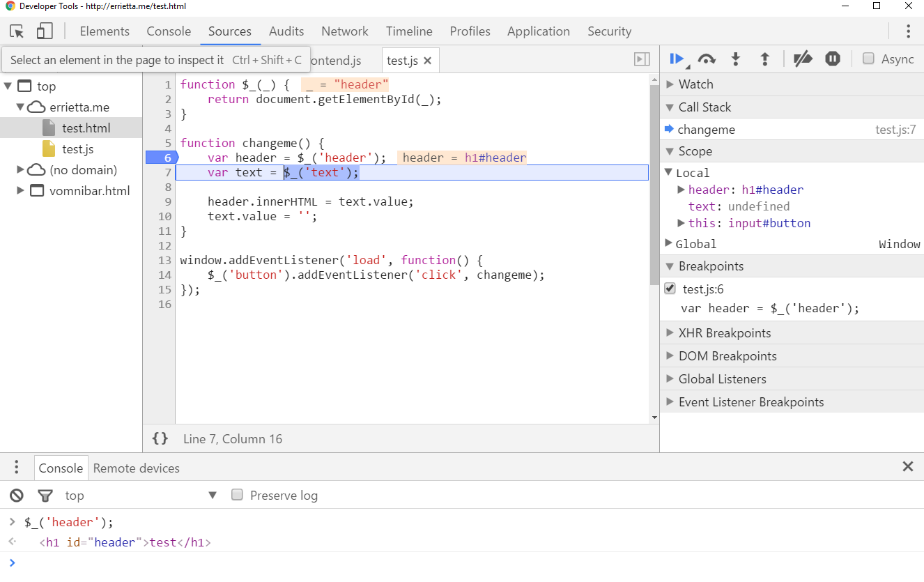Viewport: 924px width, 582px height.
Task: Click line number 9 in the gutter
Action: tap(167, 201)
